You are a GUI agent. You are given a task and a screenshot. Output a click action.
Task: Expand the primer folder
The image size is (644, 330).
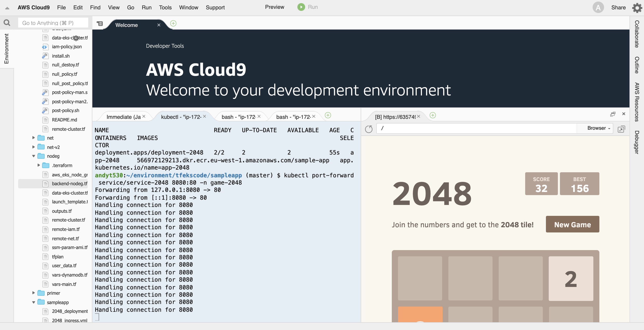click(x=33, y=293)
